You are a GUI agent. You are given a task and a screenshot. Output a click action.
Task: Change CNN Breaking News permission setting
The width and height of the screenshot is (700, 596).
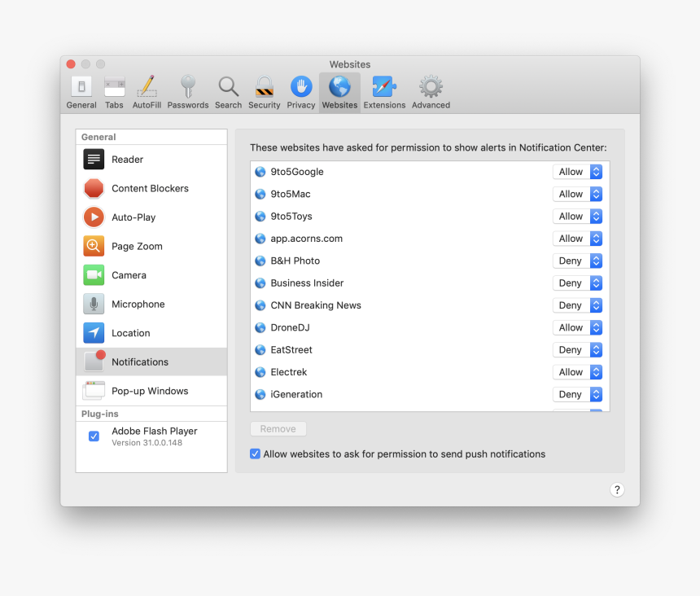pyautogui.click(x=578, y=305)
